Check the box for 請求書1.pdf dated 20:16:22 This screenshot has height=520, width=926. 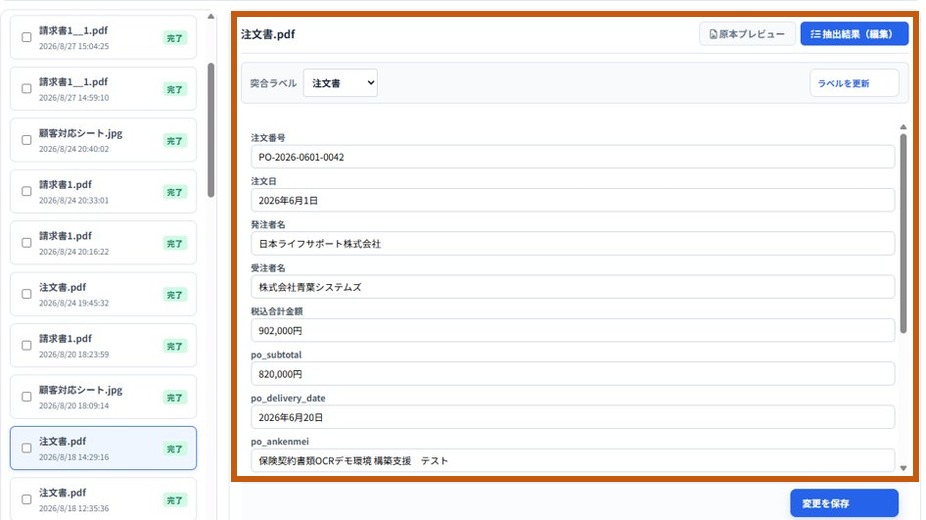(x=27, y=243)
